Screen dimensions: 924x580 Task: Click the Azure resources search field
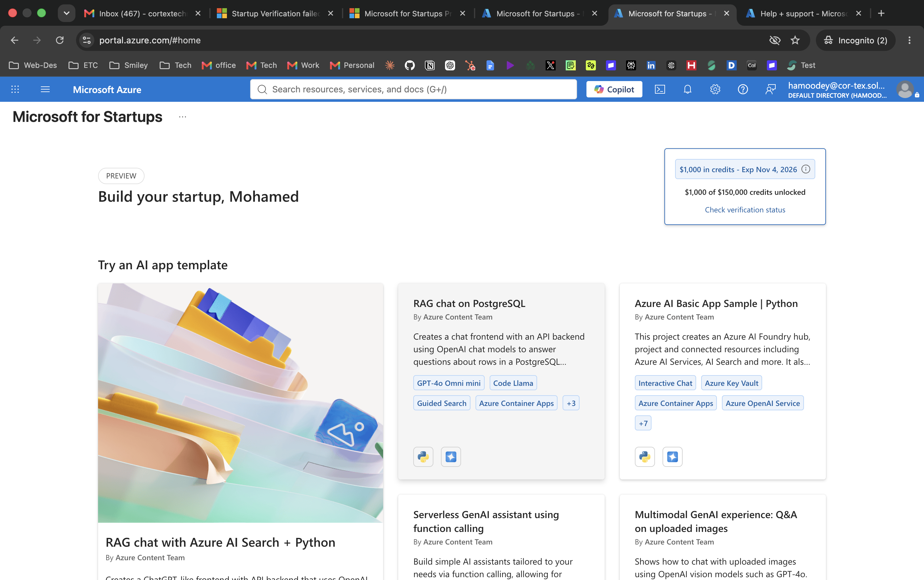tap(413, 89)
